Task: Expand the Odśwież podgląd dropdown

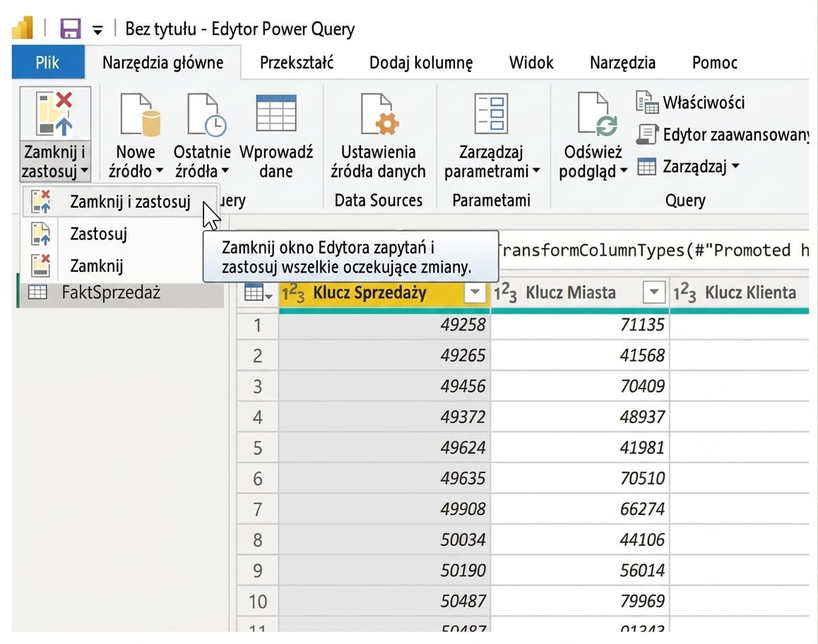Action: click(624, 170)
